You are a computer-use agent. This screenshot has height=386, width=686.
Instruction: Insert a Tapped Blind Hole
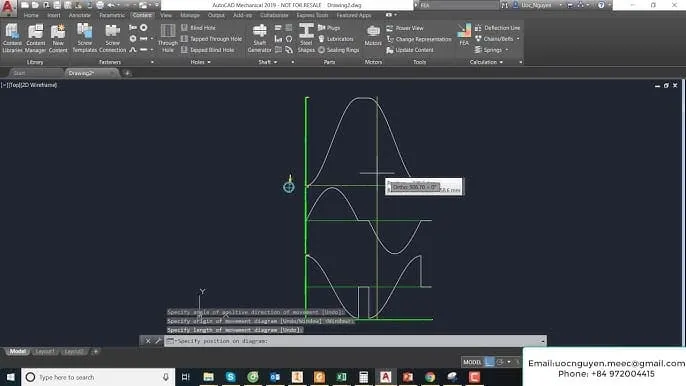pos(208,50)
